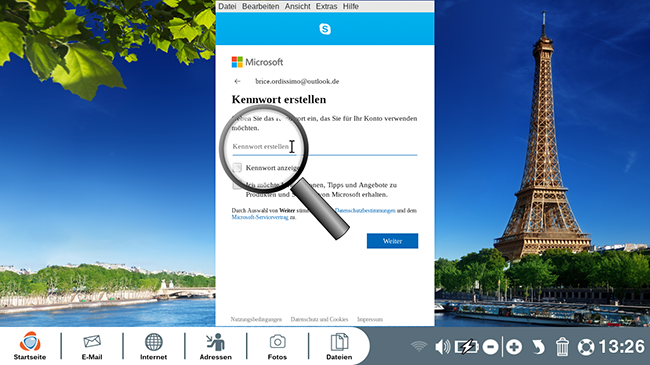Open the Fotos camera icon
Image resolution: width=650 pixels, height=365 pixels.
(x=277, y=346)
